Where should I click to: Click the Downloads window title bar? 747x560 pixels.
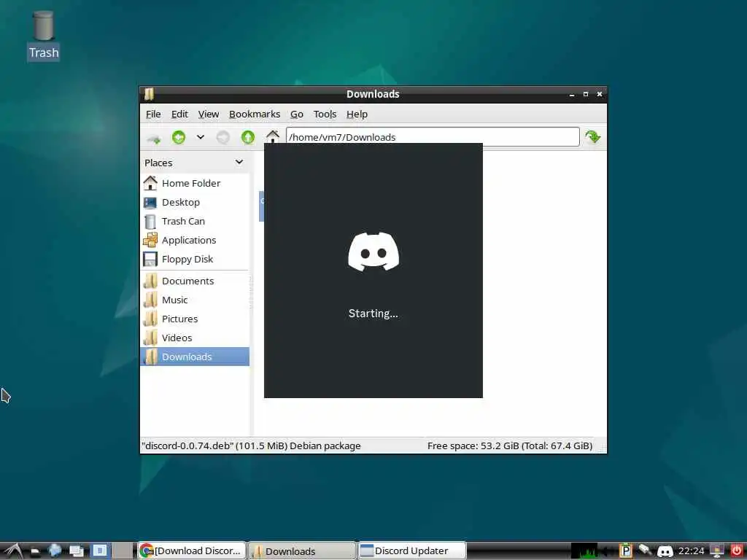coord(373,94)
